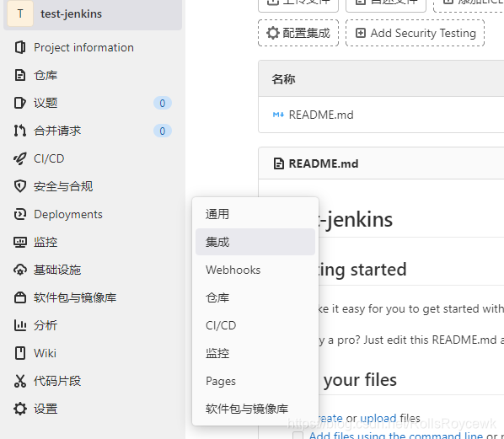504x439 pixels.
Task: Click the Project information icon
Action: pos(20,47)
